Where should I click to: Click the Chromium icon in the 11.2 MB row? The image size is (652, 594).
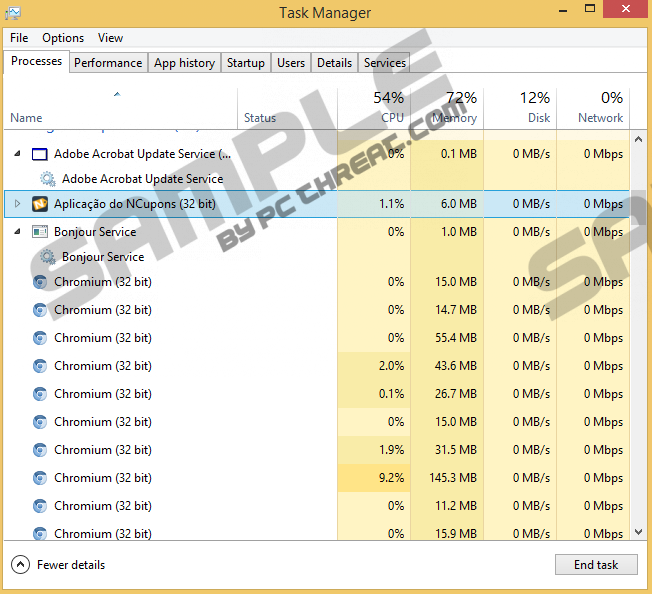coord(40,506)
